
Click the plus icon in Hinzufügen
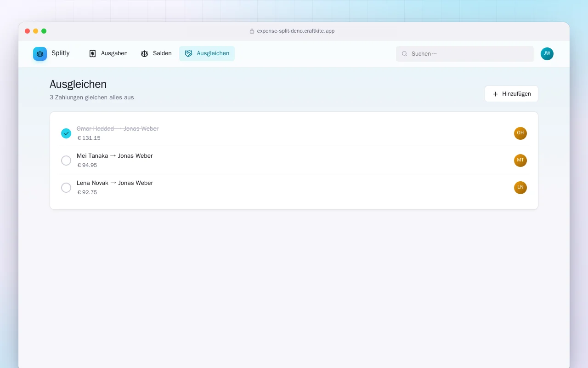click(495, 94)
